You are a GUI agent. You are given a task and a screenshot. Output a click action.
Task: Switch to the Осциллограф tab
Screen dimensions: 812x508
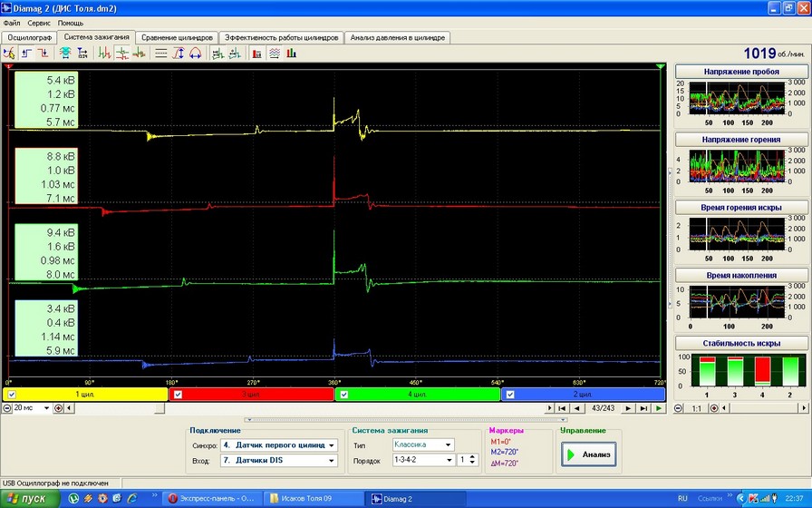pos(30,38)
